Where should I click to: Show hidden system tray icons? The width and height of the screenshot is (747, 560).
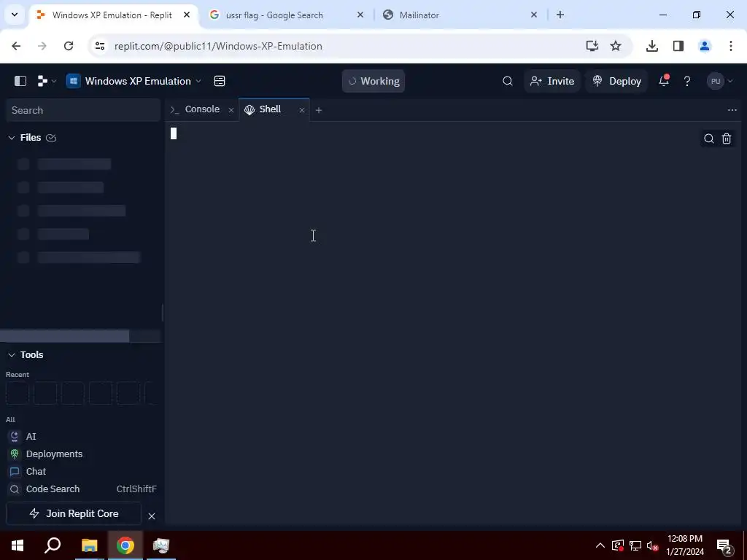point(600,545)
